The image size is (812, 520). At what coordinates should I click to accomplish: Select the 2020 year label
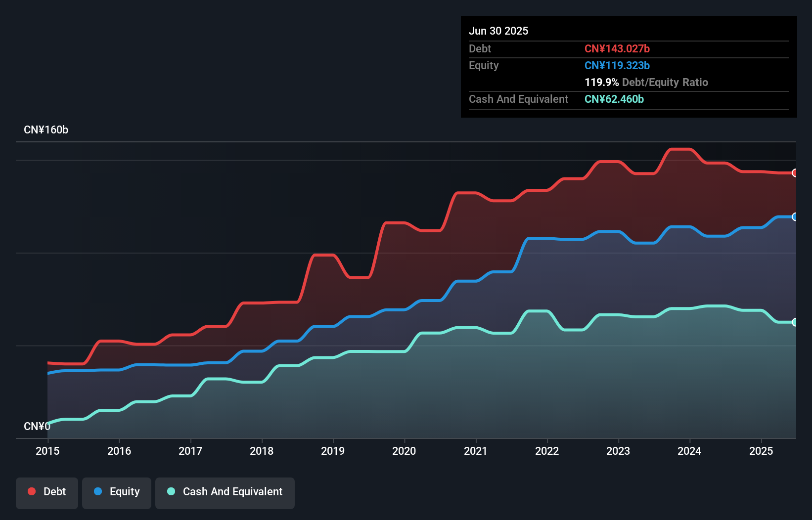coord(404,451)
